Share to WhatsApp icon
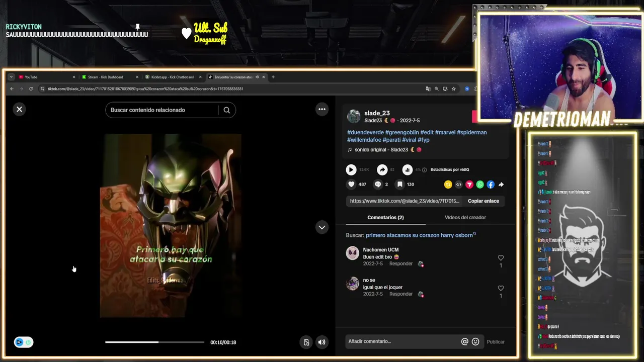This screenshot has width=644, height=362. pos(479,185)
